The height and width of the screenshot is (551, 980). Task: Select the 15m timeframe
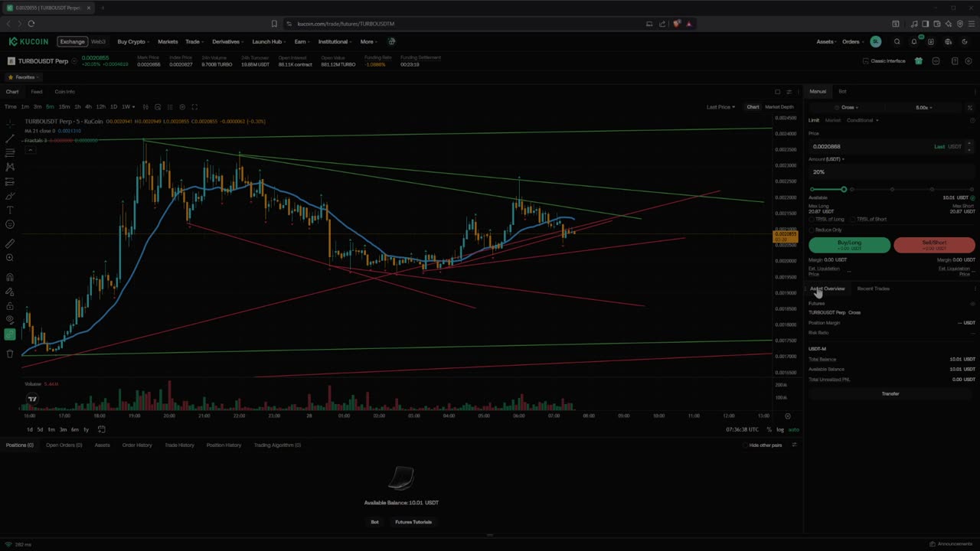click(64, 106)
